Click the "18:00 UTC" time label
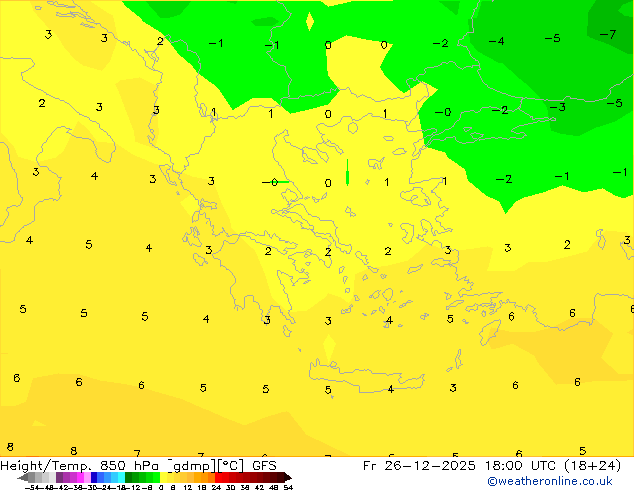The height and width of the screenshot is (490, 634). click(519, 466)
